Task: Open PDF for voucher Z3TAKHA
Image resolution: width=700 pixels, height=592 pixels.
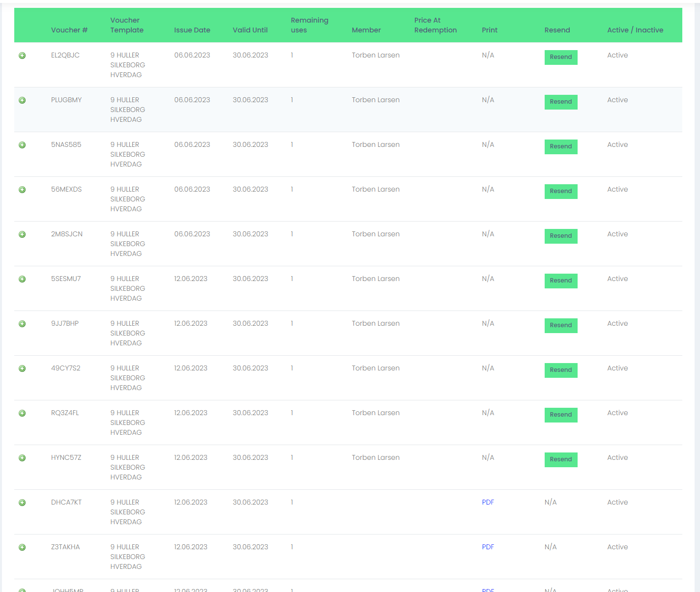Action: (488, 547)
